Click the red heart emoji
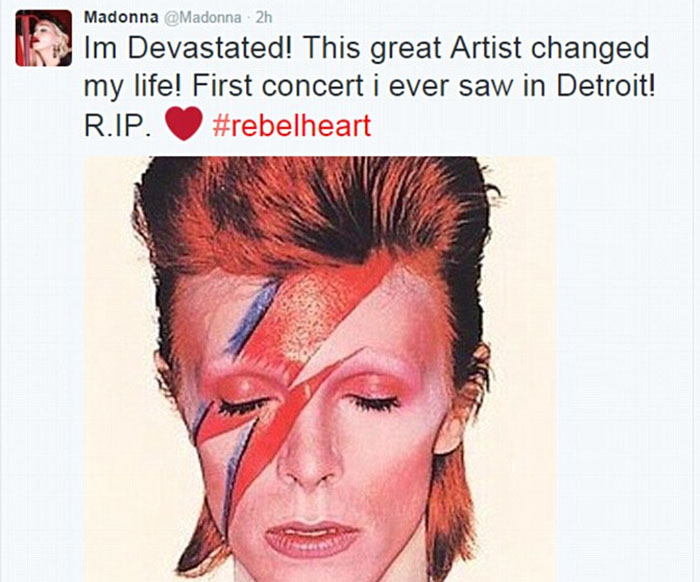The width and height of the screenshot is (700, 582). tap(184, 124)
